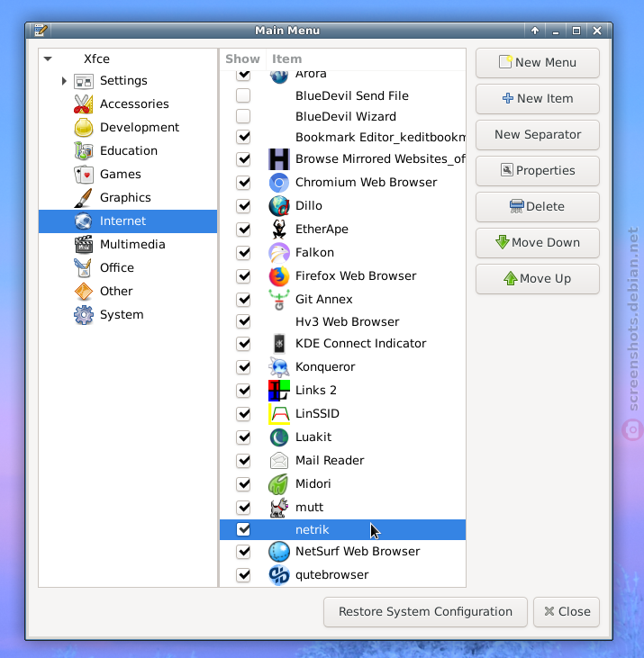Click the Mail Reader envelope icon
This screenshot has height=658, width=644.
click(x=279, y=461)
